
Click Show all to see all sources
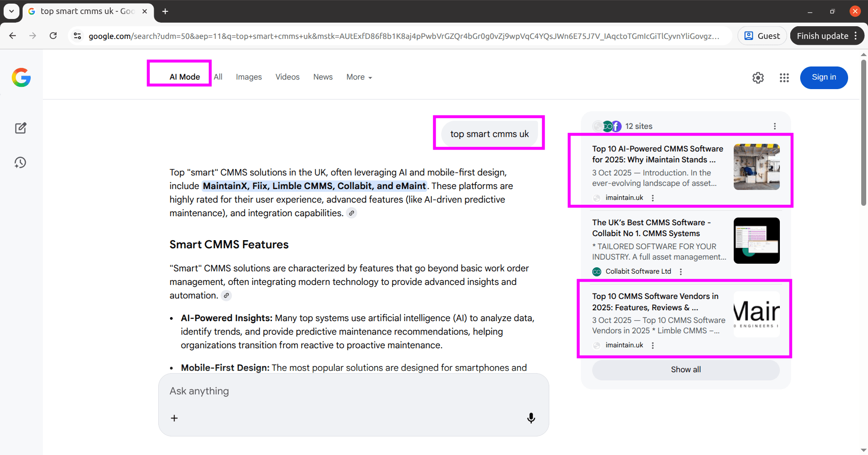[685, 370]
